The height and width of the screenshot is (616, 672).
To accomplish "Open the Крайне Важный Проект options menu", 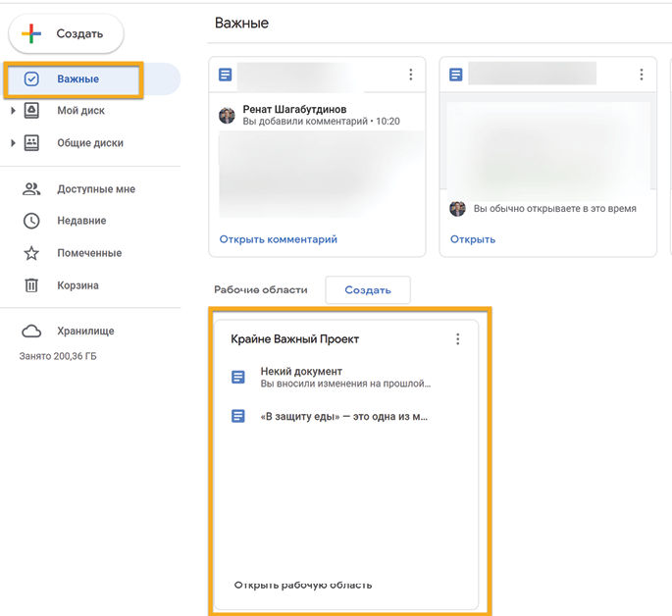I will (457, 339).
